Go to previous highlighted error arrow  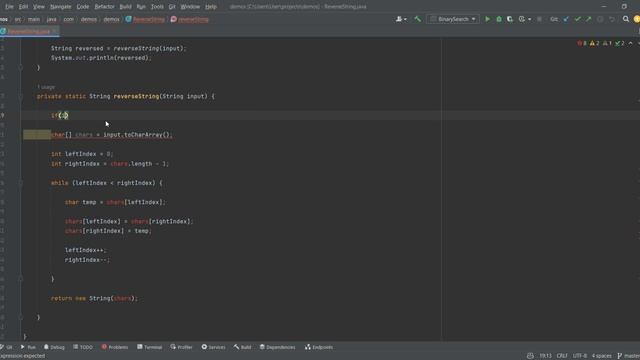[x=631, y=43]
